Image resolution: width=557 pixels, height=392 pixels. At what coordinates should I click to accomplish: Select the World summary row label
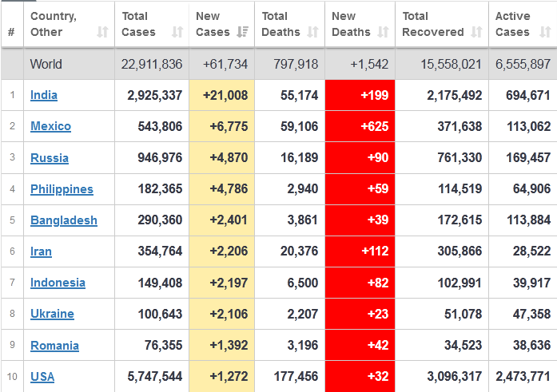tap(46, 64)
